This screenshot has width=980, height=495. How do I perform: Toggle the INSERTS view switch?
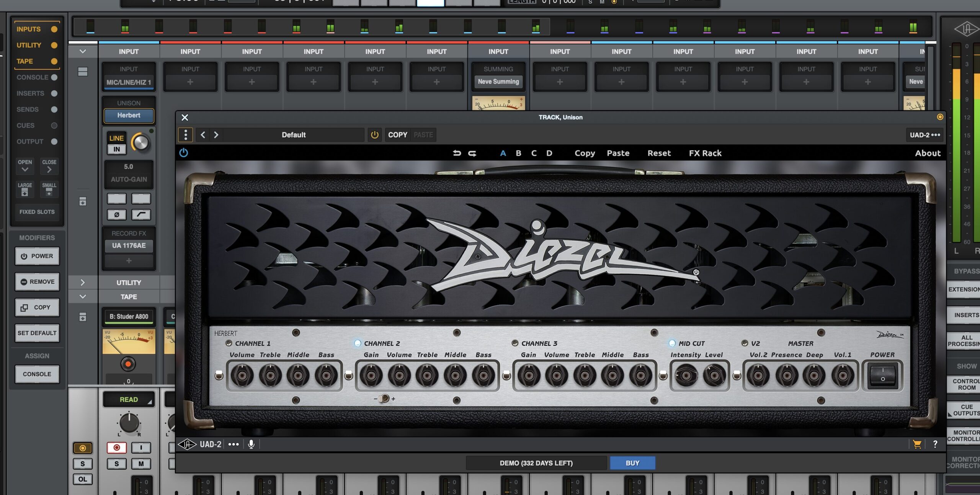[54, 93]
